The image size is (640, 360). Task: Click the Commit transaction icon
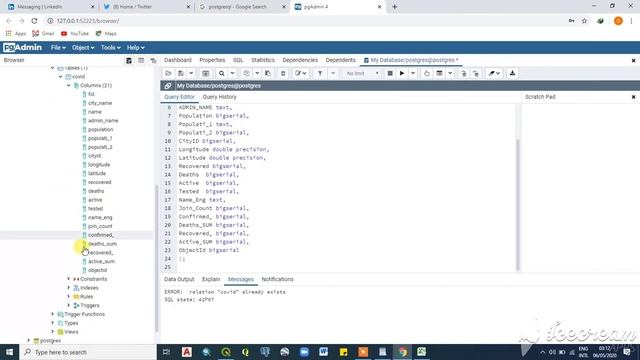pyautogui.click(x=464, y=73)
